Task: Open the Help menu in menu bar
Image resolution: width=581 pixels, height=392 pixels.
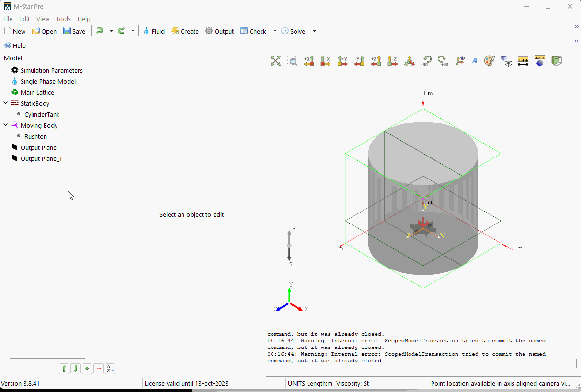Action: coord(84,19)
